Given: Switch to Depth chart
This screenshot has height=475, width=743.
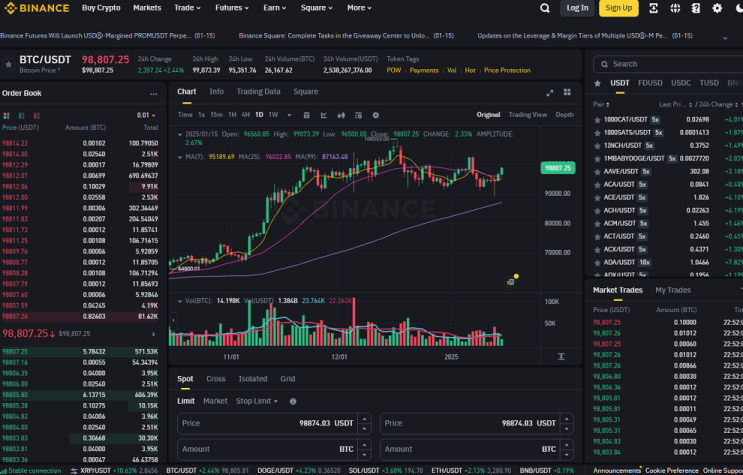Looking at the screenshot, I should pos(564,115).
